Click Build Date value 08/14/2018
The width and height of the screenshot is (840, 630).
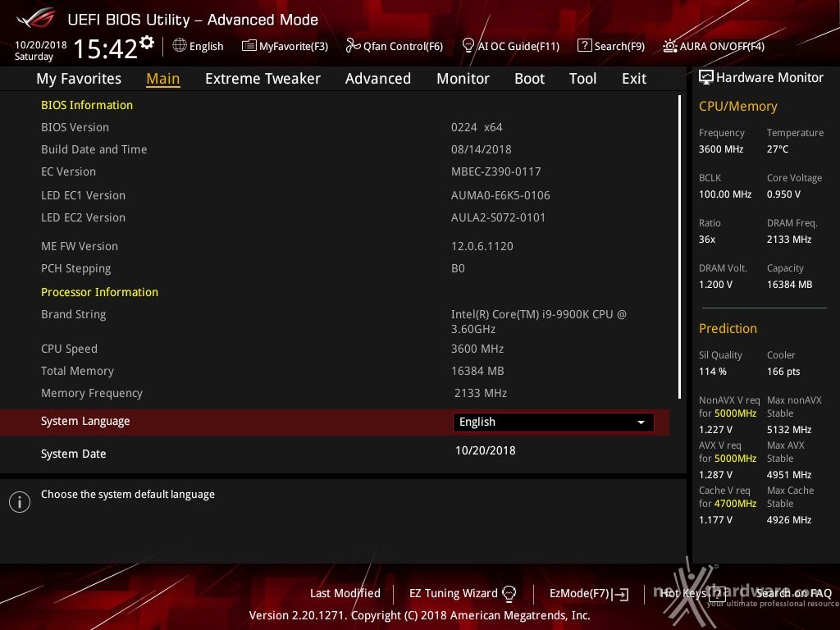pos(481,149)
